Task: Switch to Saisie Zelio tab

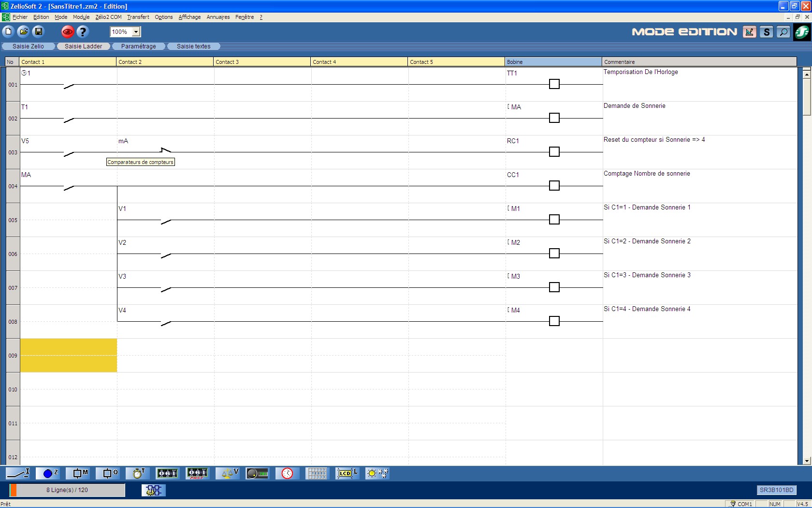Action: pos(28,46)
